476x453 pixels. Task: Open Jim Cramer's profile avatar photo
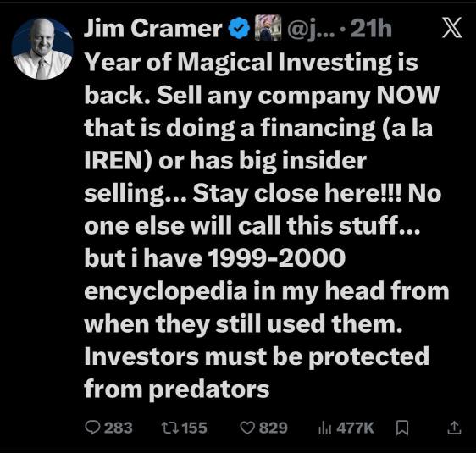point(42,48)
